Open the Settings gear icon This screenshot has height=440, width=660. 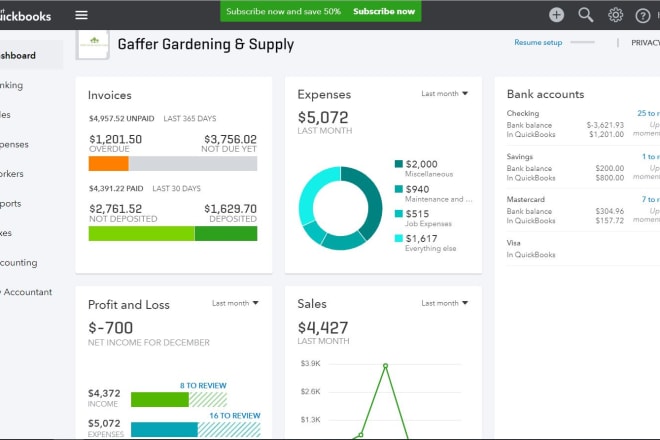(615, 15)
